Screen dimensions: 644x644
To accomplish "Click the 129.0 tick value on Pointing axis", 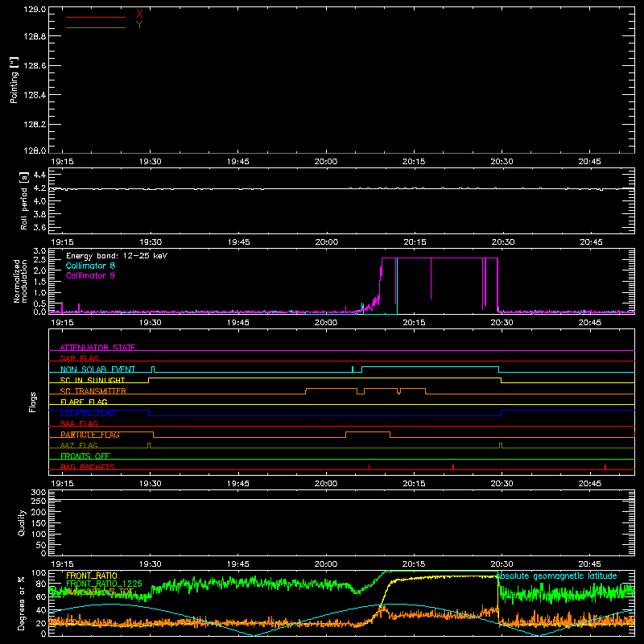I will 35,9.
